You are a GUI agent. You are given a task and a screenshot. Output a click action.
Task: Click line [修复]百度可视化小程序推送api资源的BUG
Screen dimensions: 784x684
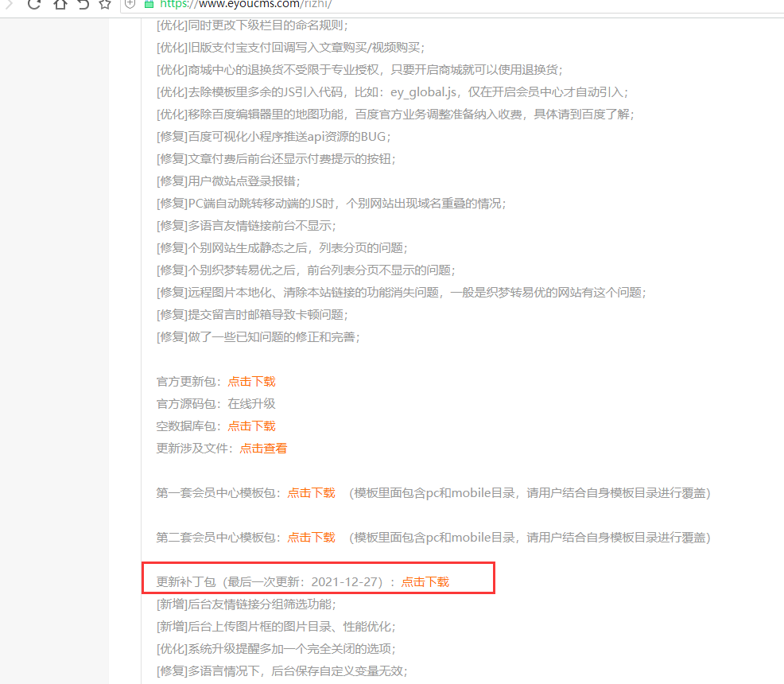(x=274, y=137)
